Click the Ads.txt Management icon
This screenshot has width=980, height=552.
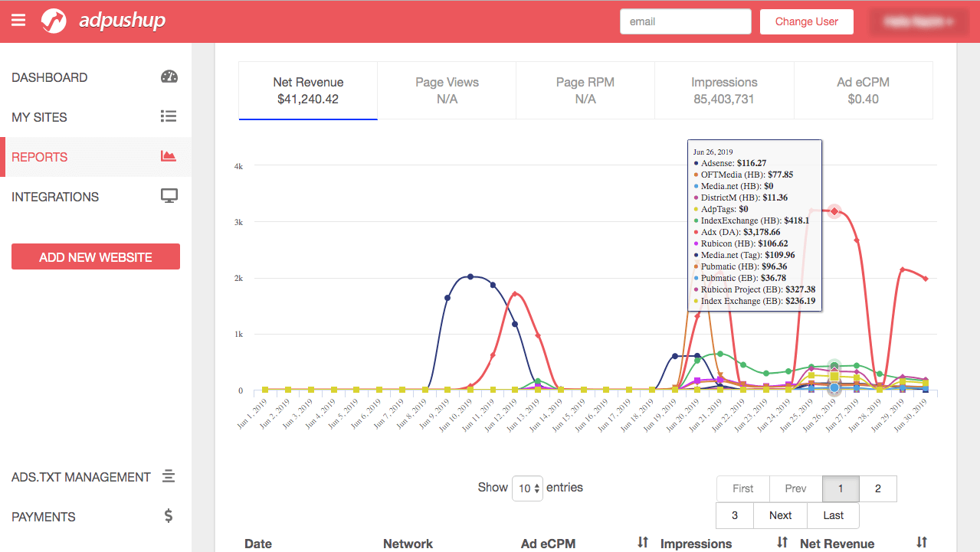click(169, 476)
